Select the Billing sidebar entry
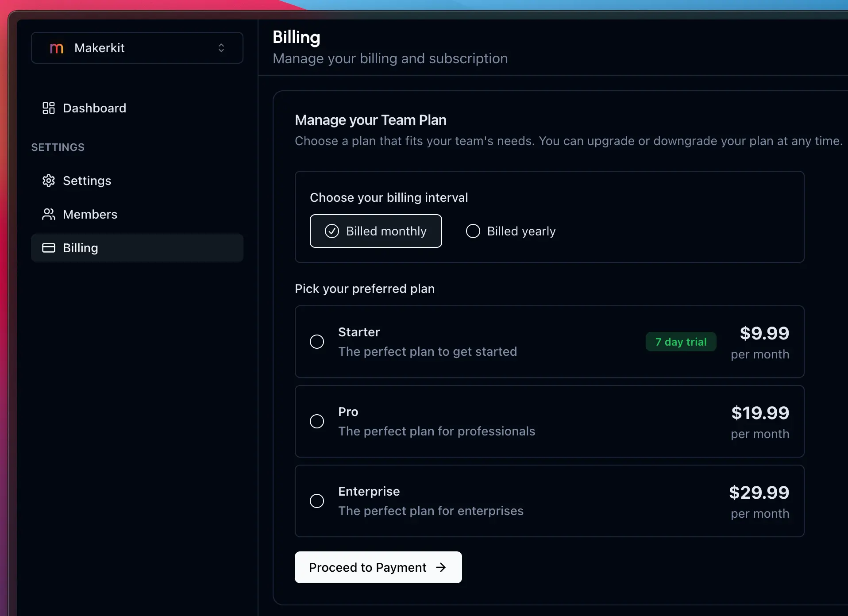The image size is (848, 616). (x=80, y=248)
